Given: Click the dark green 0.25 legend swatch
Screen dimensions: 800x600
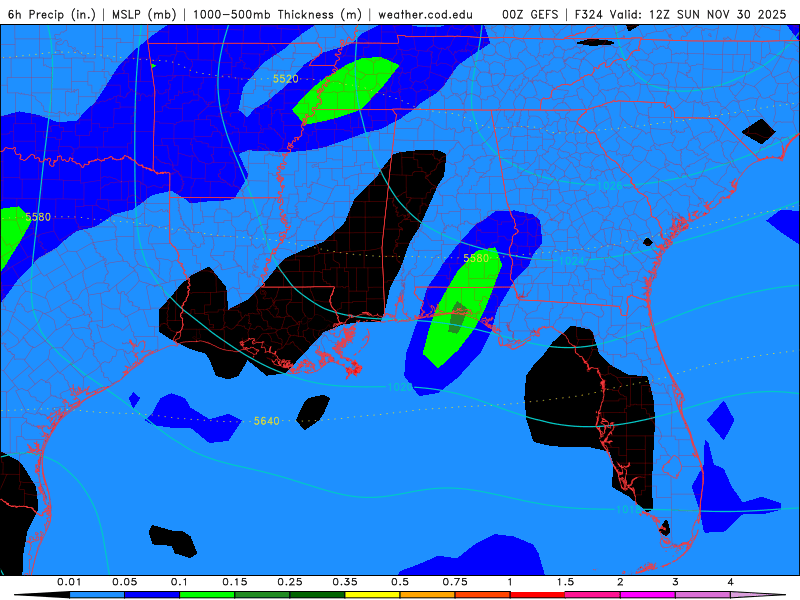Looking at the screenshot, I should point(317,595).
